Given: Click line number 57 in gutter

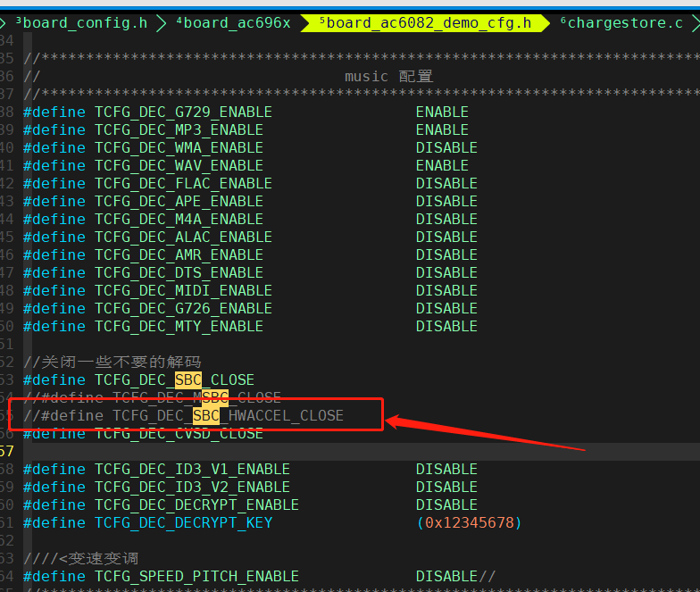Looking at the screenshot, I should [x=7, y=452].
